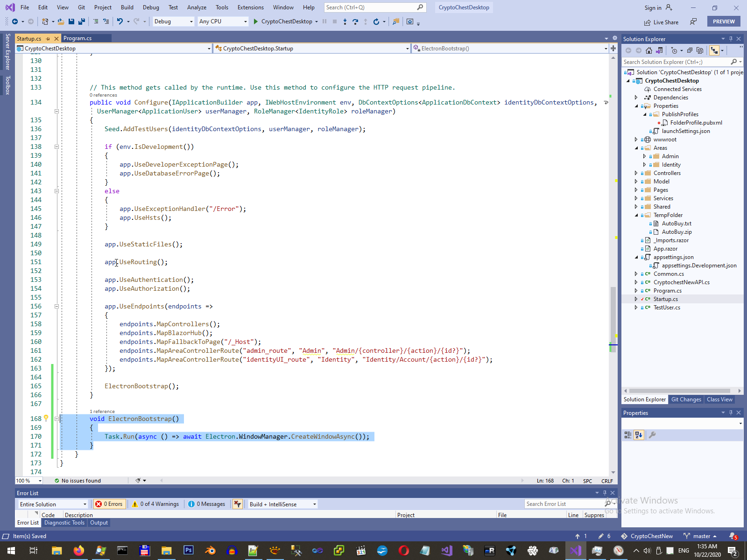The width and height of the screenshot is (747, 560).
Task: Click the lightbulb quick actions icon
Action: point(46,418)
